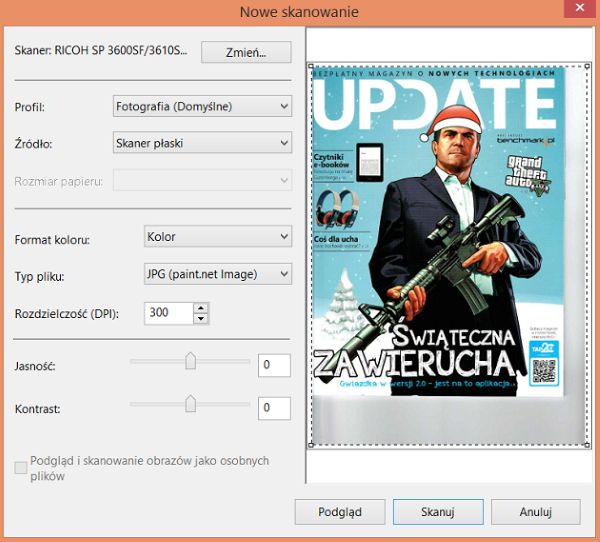Viewport: 600px width, 542px height.
Task: Open the Profil dropdown showing Fotografia (Domyślne)
Action: (202, 106)
